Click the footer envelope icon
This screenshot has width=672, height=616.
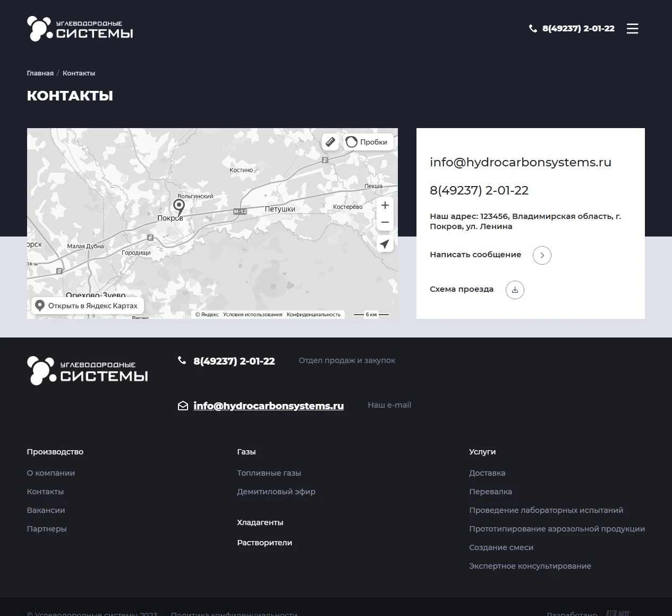coord(183,406)
